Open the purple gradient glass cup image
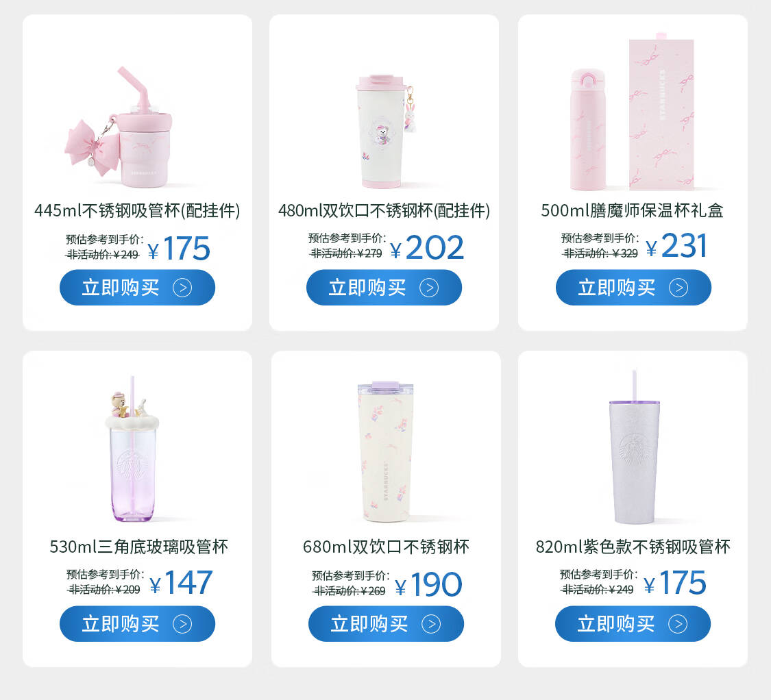Image resolution: width=771 pixels, height=700 pixels. [133, 449]
